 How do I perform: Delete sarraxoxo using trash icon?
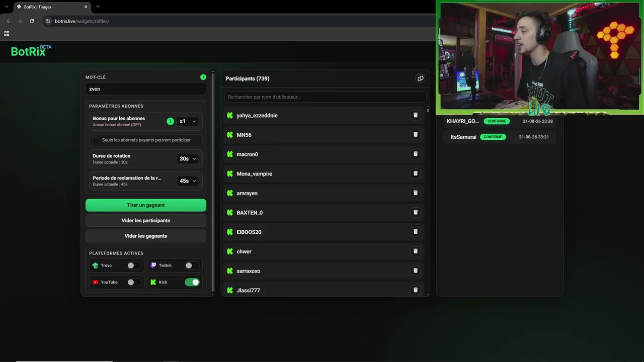click(x=416, y=270)
